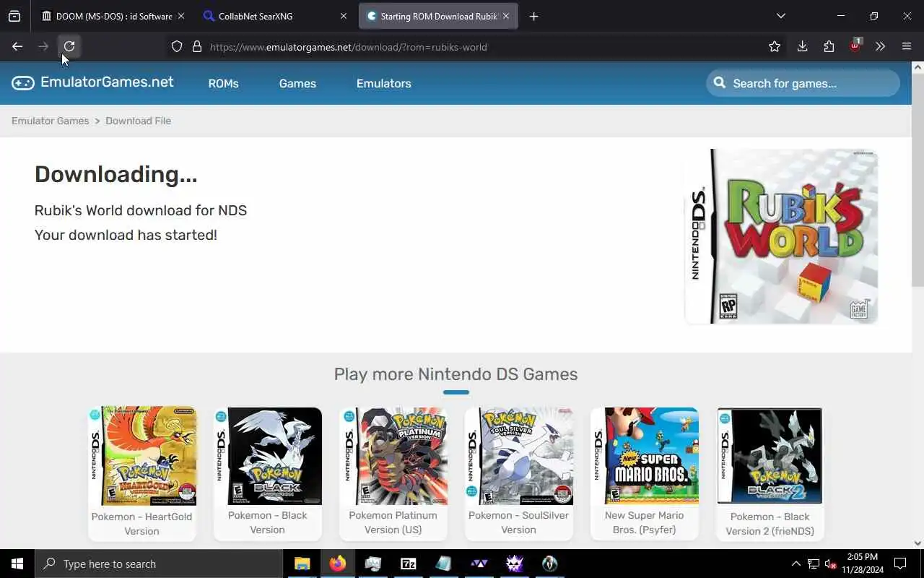Screen dimensions: 924x578
Task: Click the scrollbar down arrow
Action: point(918,543)
